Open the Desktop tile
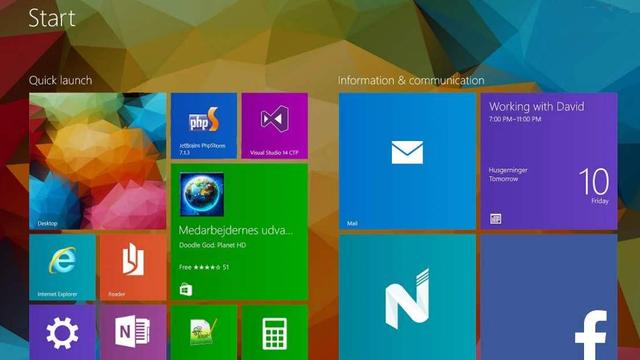 [x=98, y=161]
